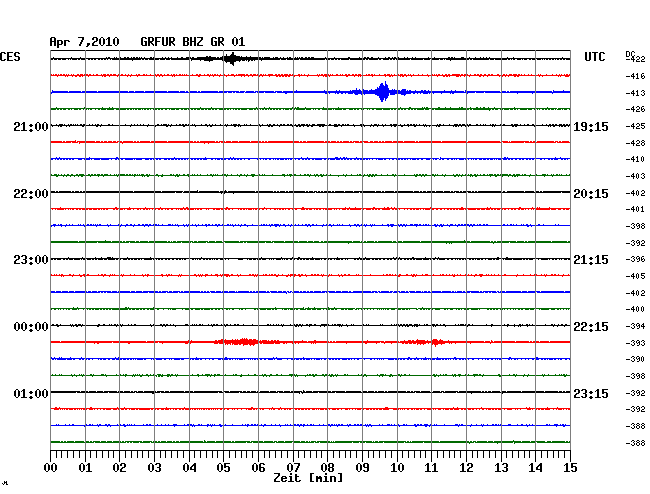Select the DC offset value -400
The height and width of the screenshot is (494, 650).
[x=635, y=309]
